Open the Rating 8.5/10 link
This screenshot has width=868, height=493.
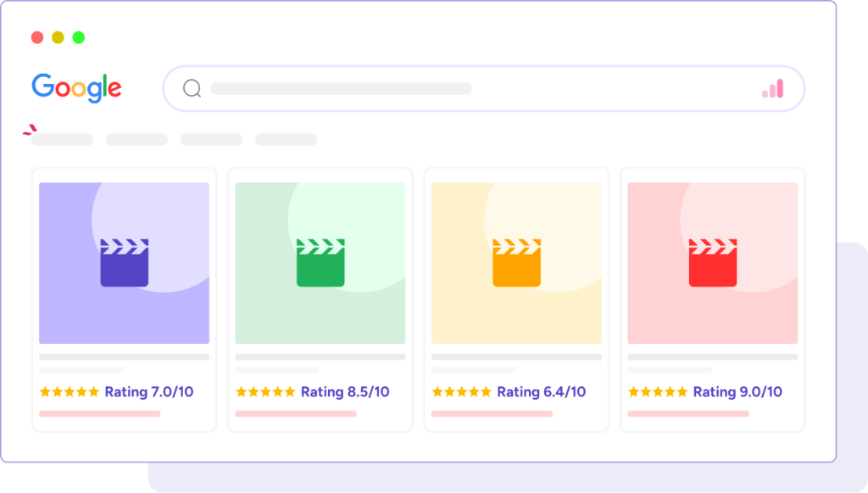click(x=345, y=392)
